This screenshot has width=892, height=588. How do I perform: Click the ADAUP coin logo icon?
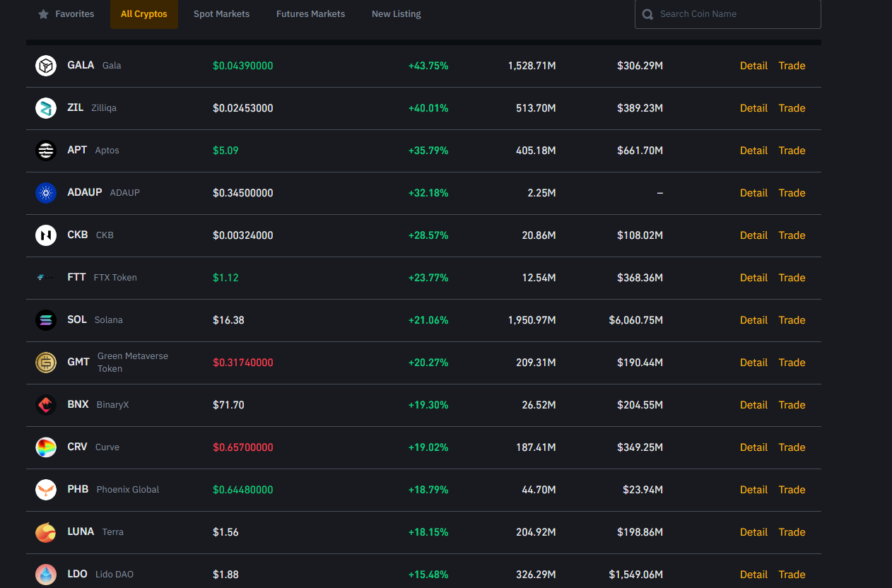(x=46, y=193)
